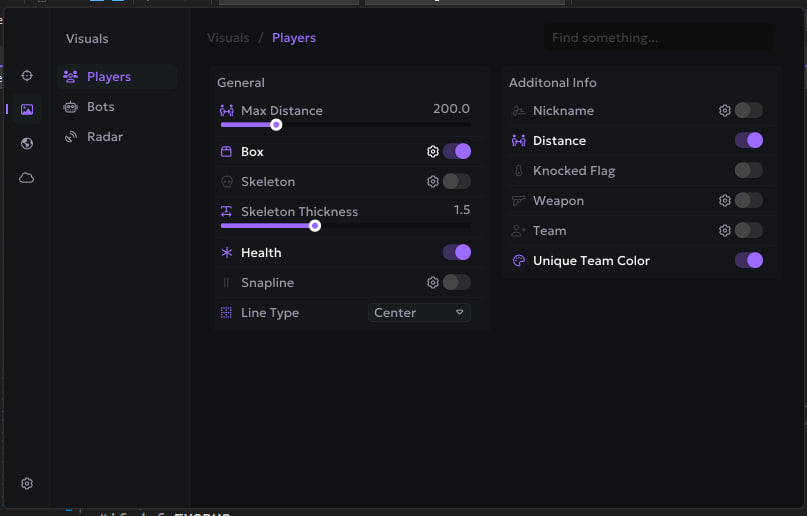Open the globe world section in sidebar

27,143
